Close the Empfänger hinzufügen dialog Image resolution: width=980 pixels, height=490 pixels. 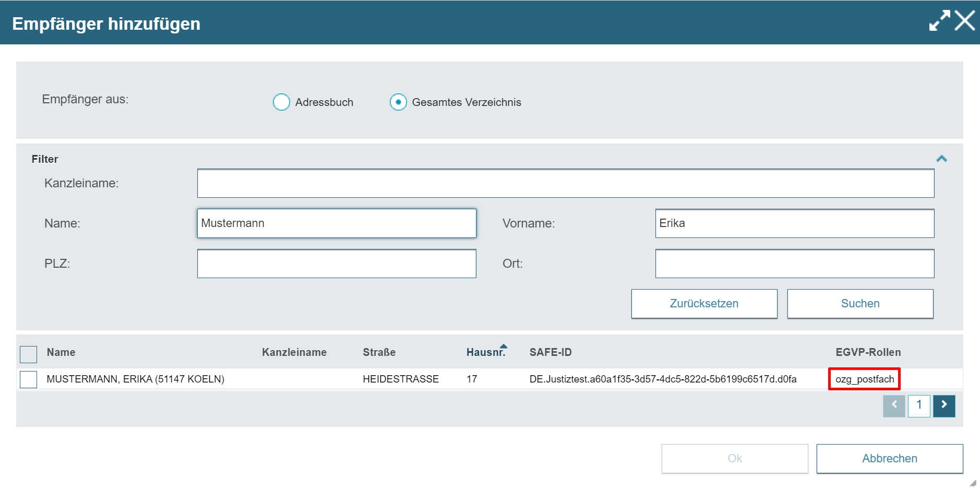(x=964, y=21)
